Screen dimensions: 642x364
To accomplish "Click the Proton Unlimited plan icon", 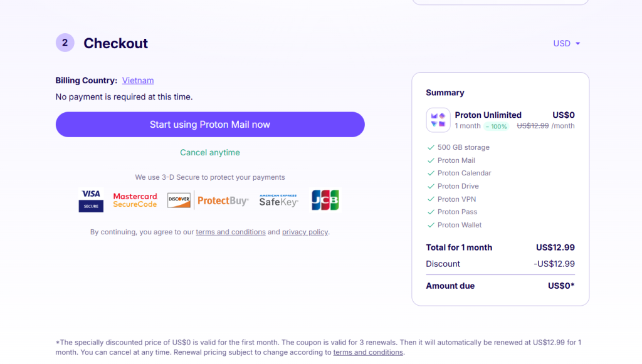I will [x=438, y=120].
